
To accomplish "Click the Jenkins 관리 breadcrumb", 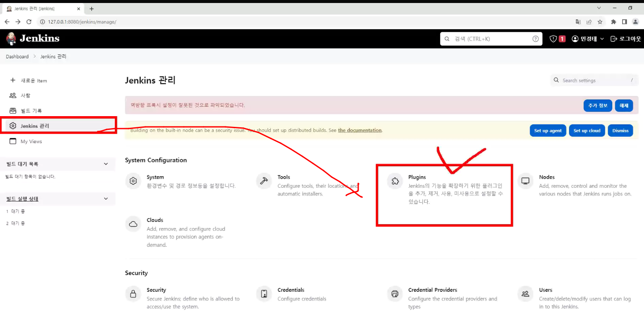I will 53,57.
